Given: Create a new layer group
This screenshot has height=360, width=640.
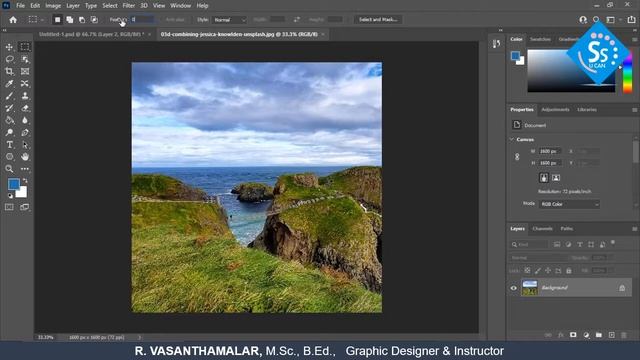Looking at the screenshot, I should coord(598,335).
